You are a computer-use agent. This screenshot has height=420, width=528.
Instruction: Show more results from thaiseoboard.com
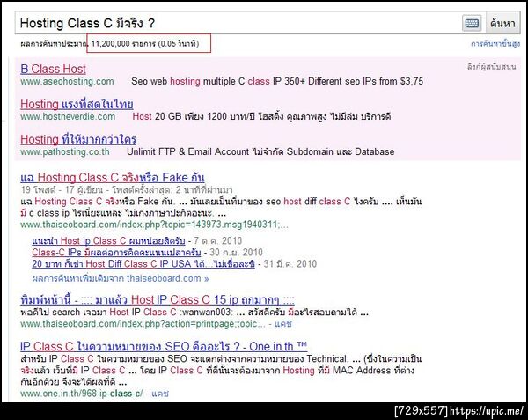click(x=121, y=278)
